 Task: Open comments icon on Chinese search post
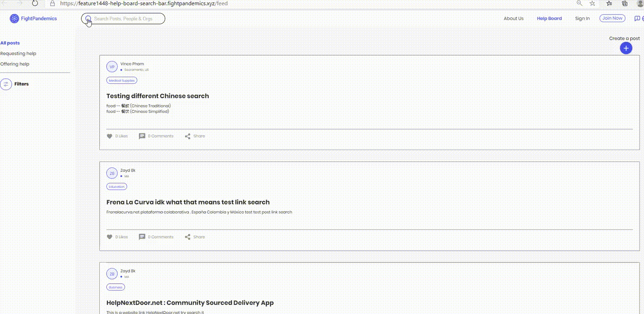click(142, 136)
